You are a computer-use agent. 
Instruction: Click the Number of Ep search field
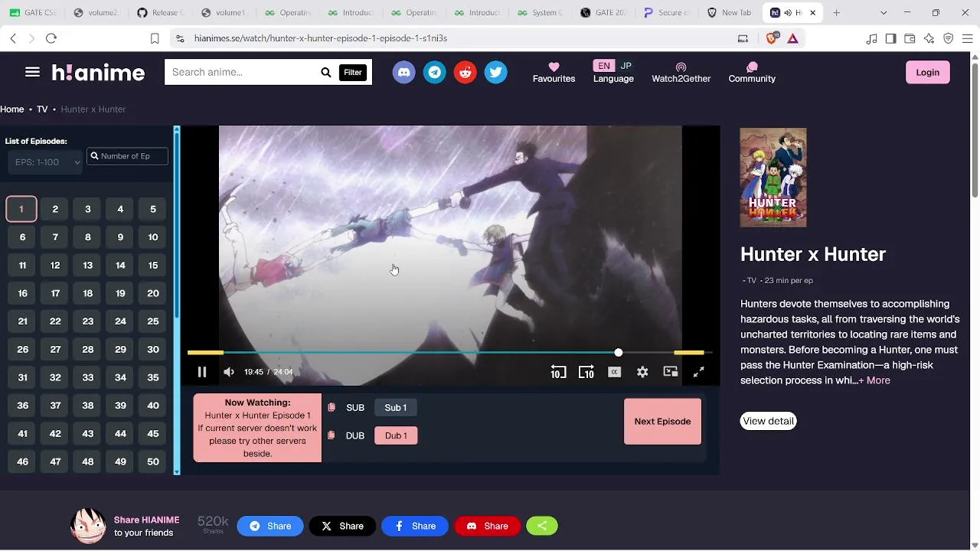[127, 156]
